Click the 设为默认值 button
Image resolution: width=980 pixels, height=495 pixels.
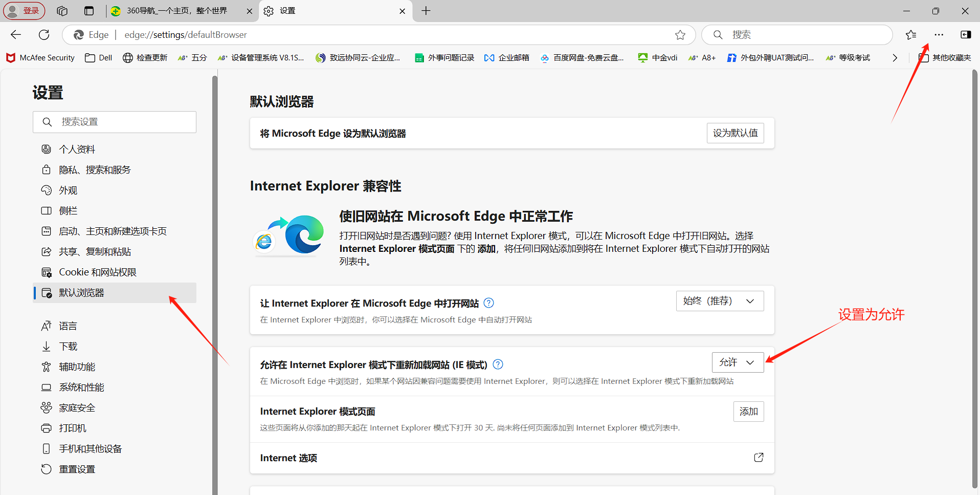[x=735, y=133]
